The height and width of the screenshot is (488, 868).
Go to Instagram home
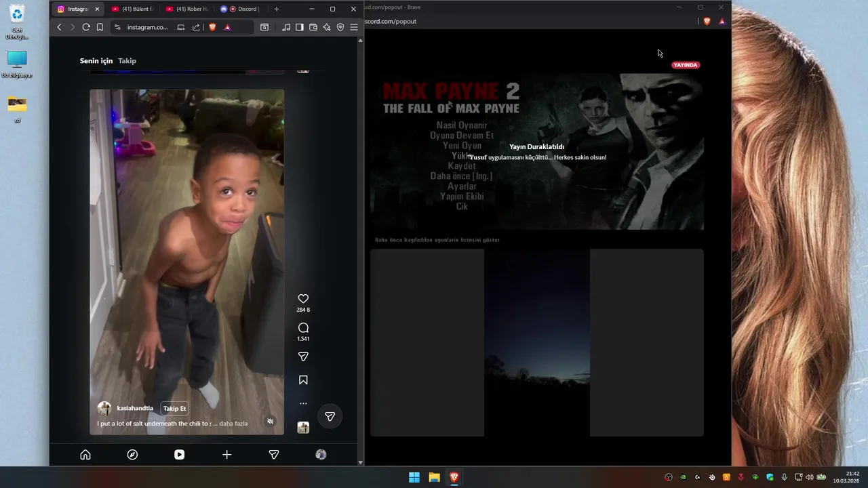pos(85,455)
